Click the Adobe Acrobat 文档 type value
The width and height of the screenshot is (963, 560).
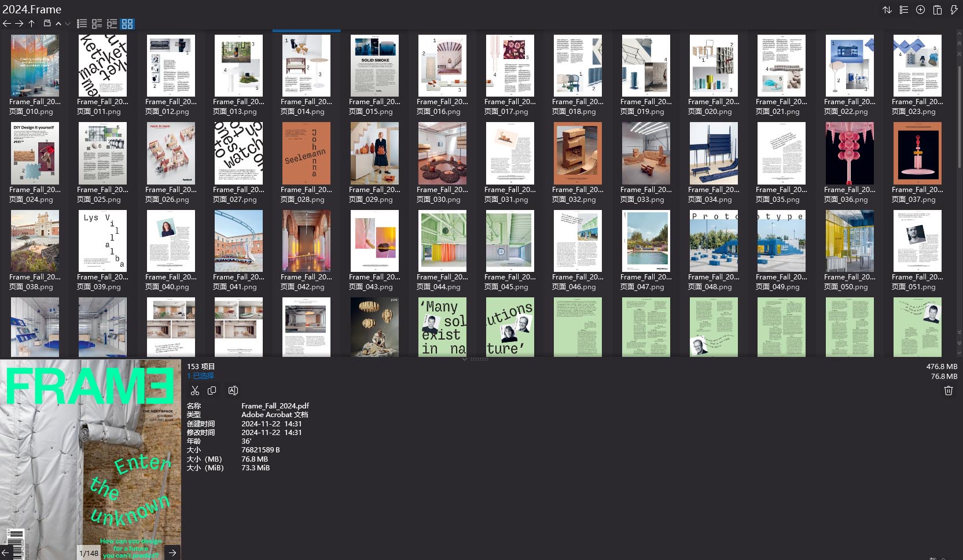(x=274, y=415)
